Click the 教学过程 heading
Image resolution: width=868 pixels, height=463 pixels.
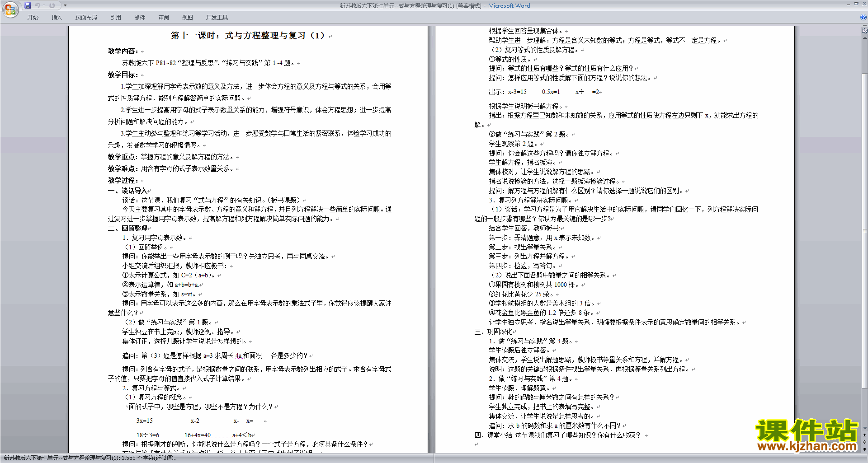123,180
